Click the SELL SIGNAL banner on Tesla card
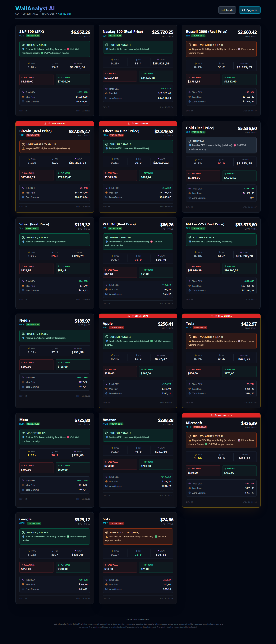276x644 pixels. (221, 316)
